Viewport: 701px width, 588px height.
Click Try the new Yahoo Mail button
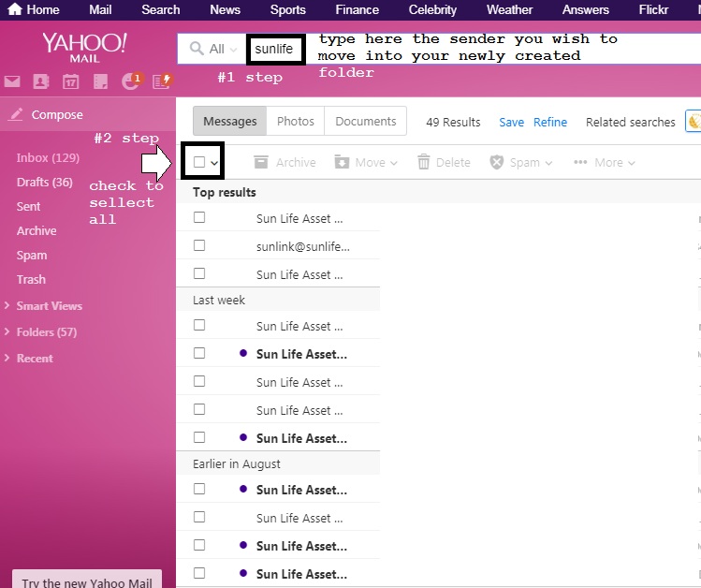[x=87, y=581]
